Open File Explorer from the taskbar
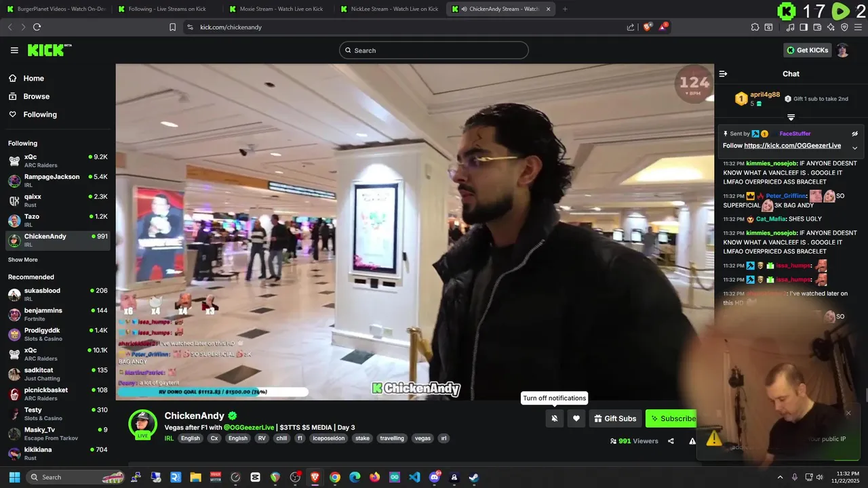 pyautogui.click(x=195, y=477)
